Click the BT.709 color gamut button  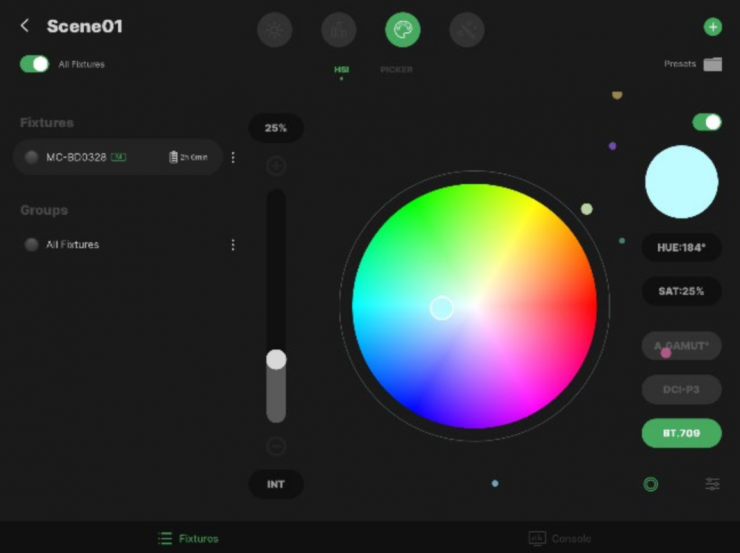(x=681, y=433)
